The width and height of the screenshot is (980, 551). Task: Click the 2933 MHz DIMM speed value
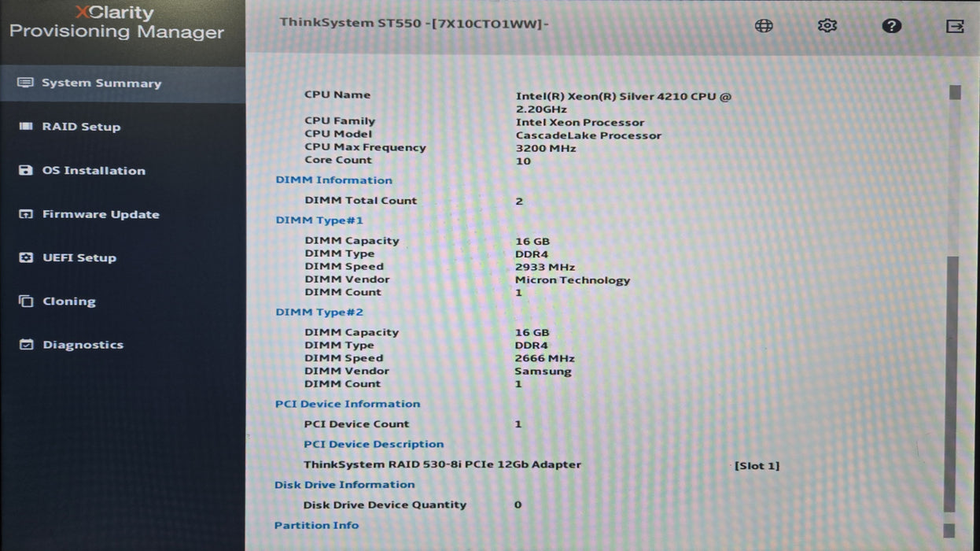[x=545, y=268]
